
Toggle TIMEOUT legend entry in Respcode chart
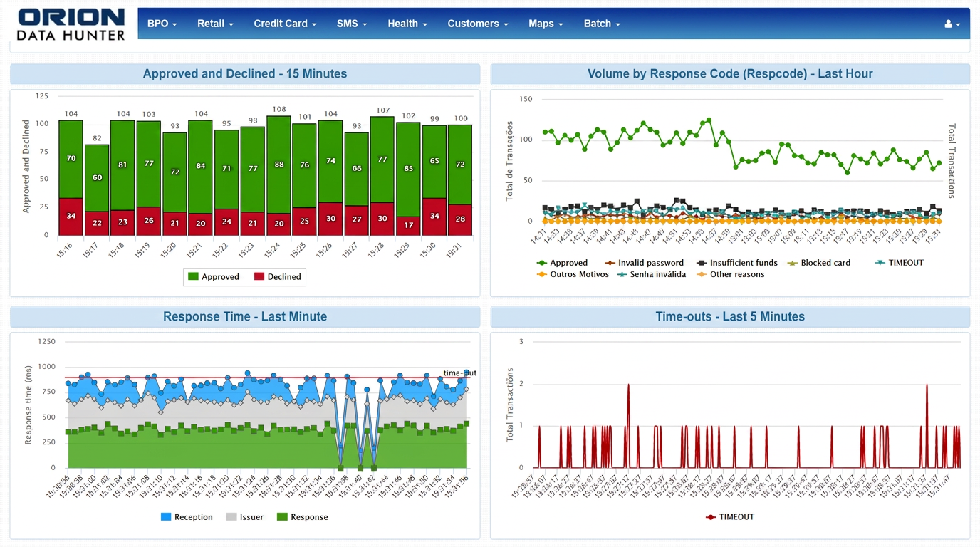899,263
